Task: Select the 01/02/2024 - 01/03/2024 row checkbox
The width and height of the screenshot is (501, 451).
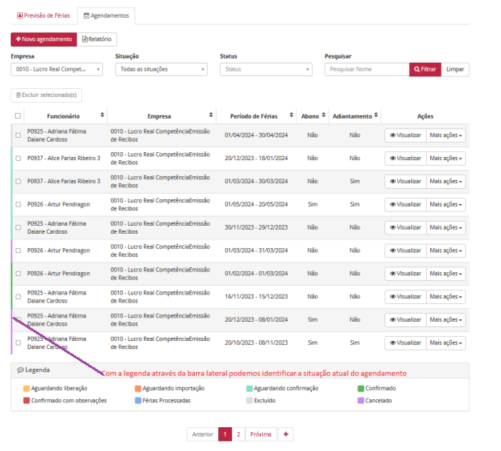Action: click(x=18, y=274)
